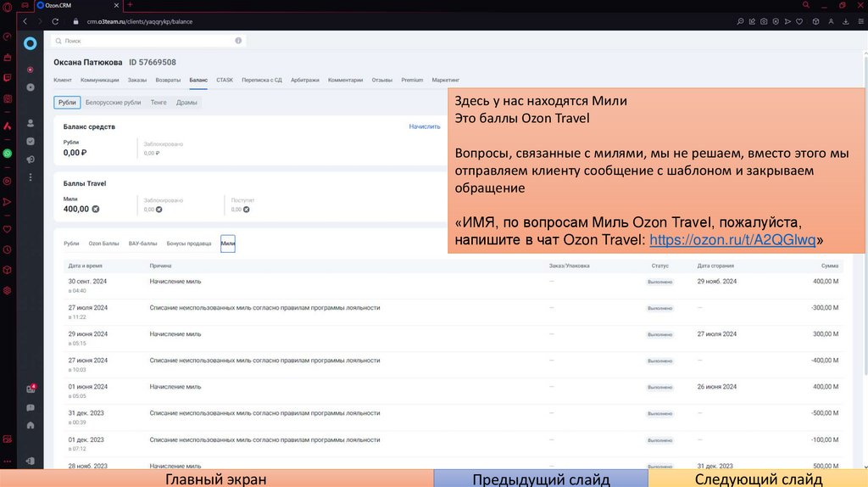The image size is (868, 487).
Task: Open the clock history icon in browser sidebar
Action: pyautogui.click(x=7, y=250)
